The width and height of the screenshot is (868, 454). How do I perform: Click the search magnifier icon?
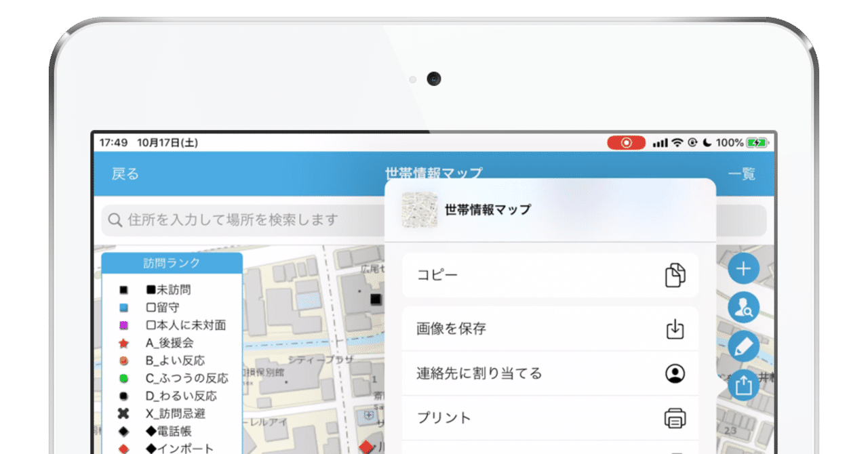coord(115,220)
